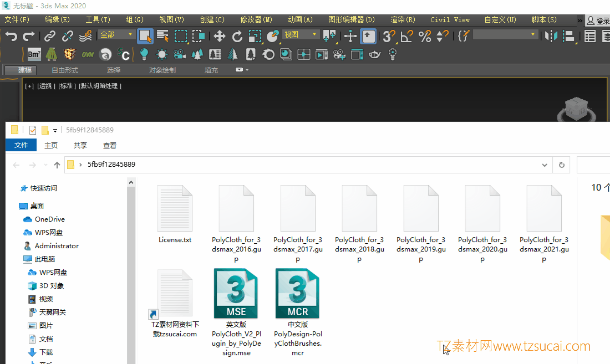
Task: Toggle the Percent Snap button
Action: (425, 36)
